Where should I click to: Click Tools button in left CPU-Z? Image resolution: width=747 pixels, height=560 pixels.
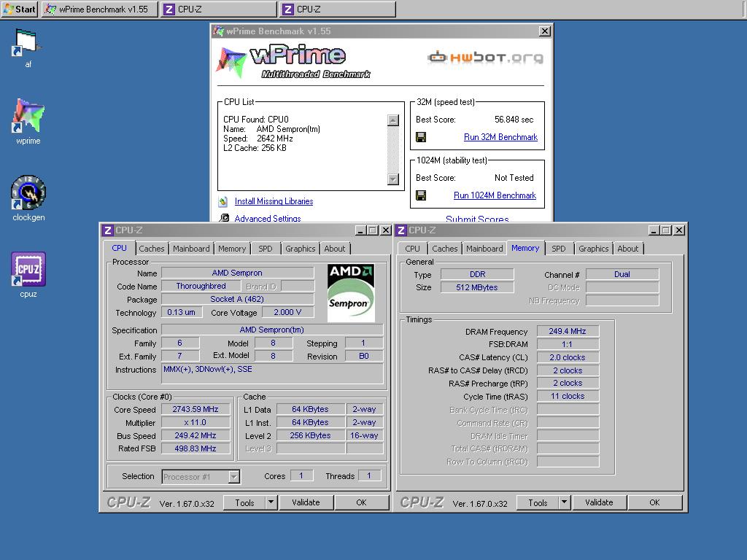[244, 503]
